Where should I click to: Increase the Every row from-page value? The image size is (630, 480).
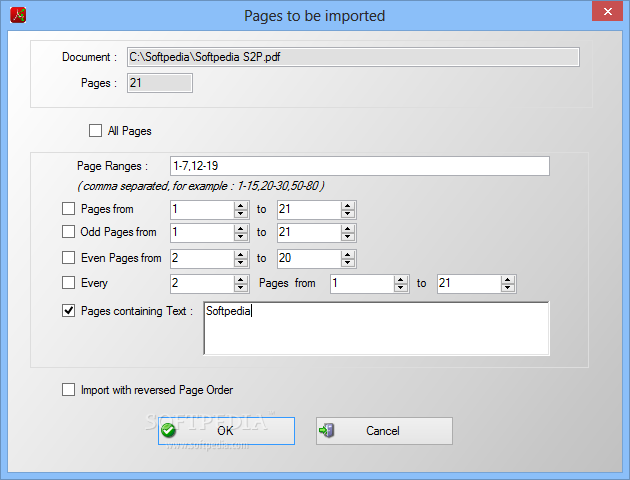401,280
